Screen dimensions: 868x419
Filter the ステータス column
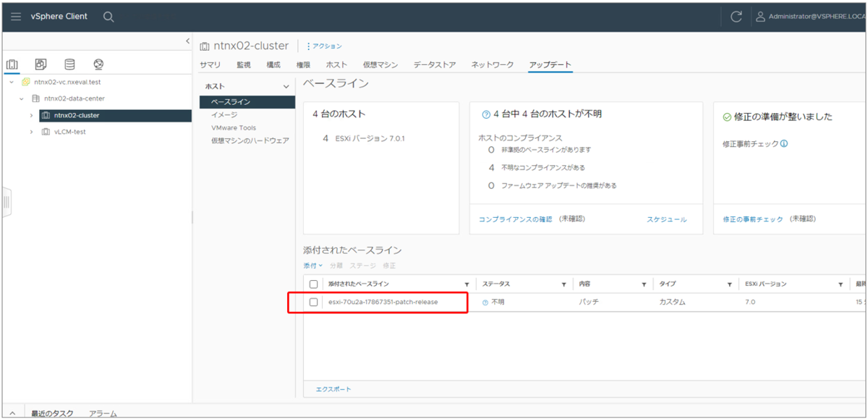[563, 285]
